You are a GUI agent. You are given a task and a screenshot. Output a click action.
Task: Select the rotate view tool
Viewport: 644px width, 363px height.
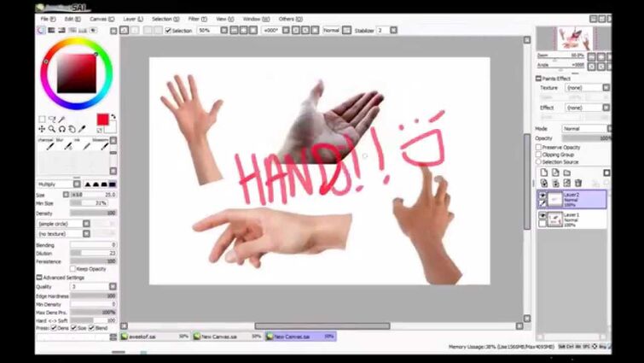[62, 129]
